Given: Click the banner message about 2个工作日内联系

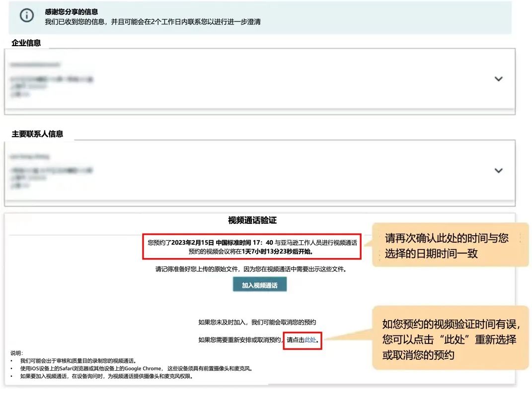Looking at the screenshot, I should pyautogui.click(x=152, y=22).
